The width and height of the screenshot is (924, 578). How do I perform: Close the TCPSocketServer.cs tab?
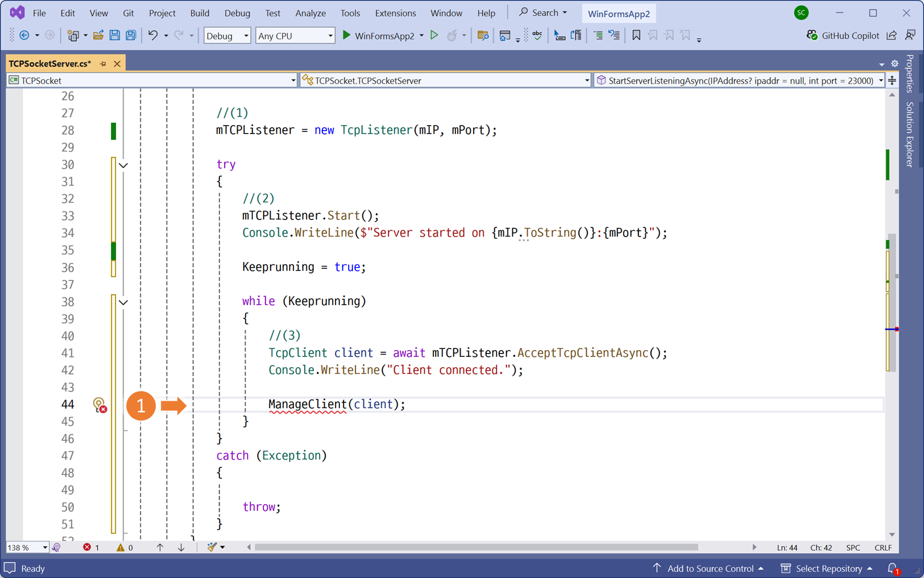pos(117,64)
